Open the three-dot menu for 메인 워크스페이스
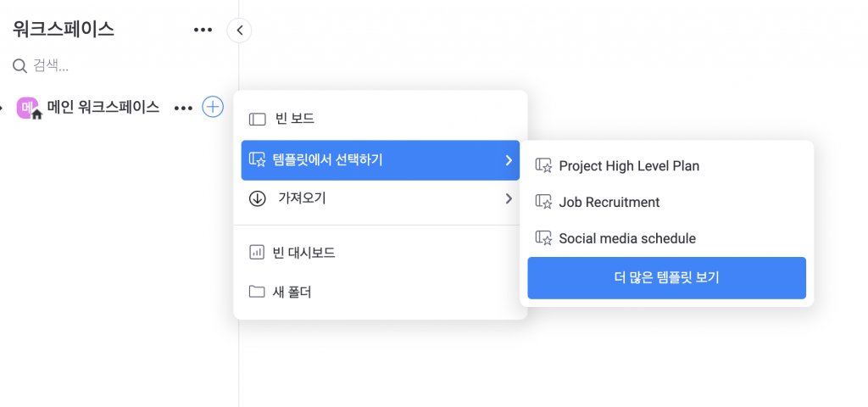Screen dimensions: 868x407 (183, 108)
